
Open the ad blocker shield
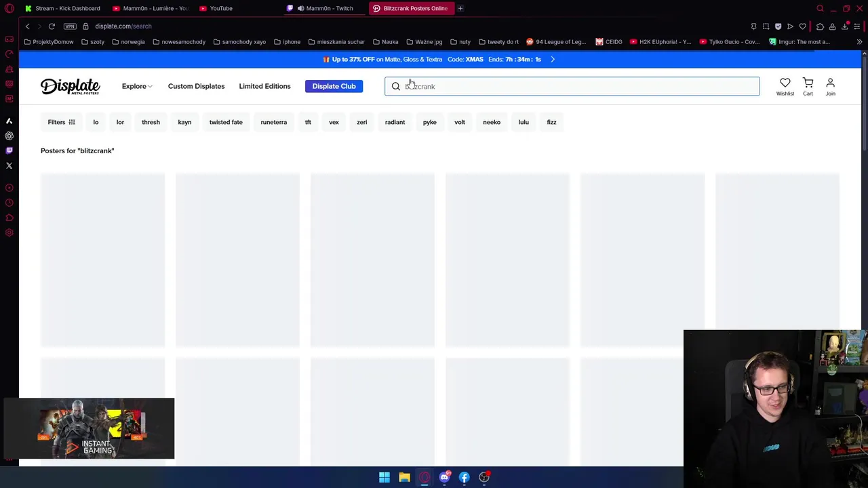click(778, 26)
